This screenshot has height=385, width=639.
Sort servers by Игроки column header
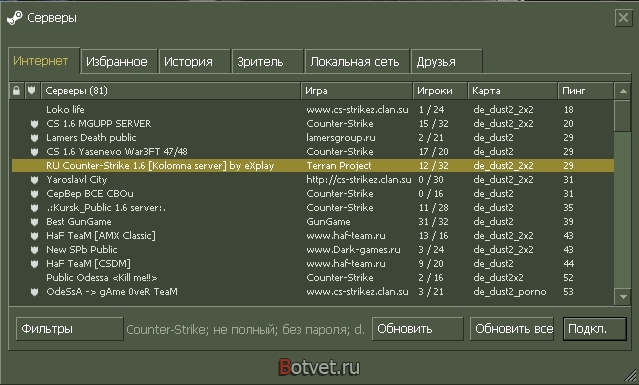coord(440,91)
